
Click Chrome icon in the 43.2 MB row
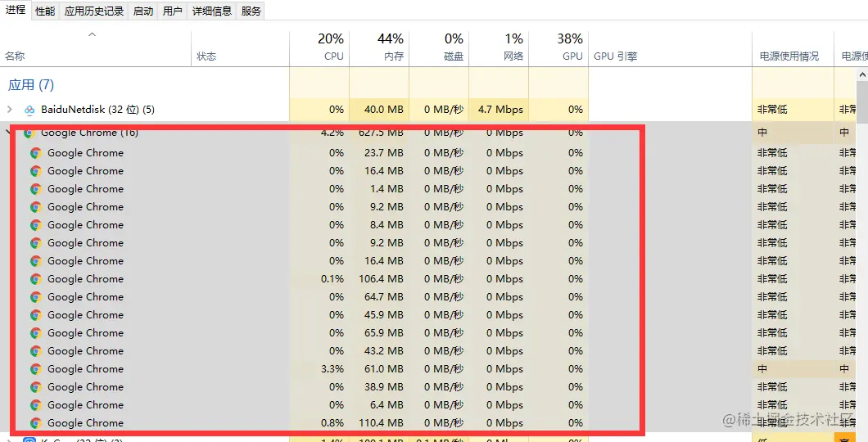(x=36, y=350)
